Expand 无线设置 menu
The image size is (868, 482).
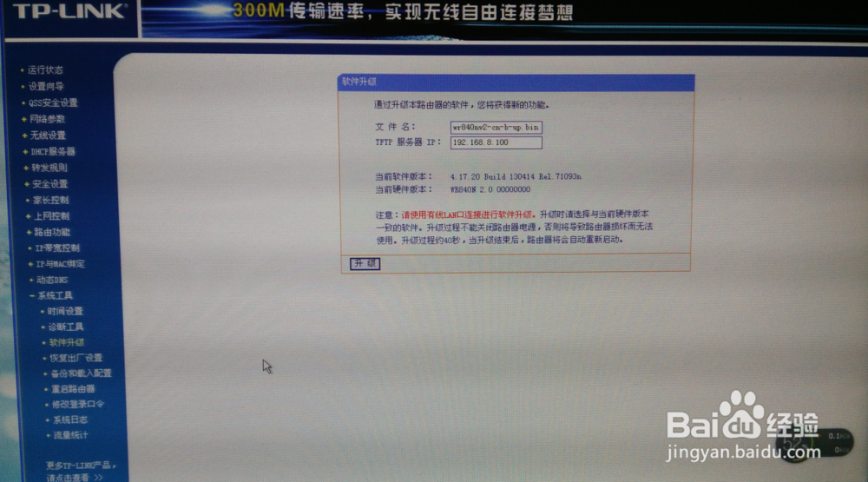click(48, 135)
